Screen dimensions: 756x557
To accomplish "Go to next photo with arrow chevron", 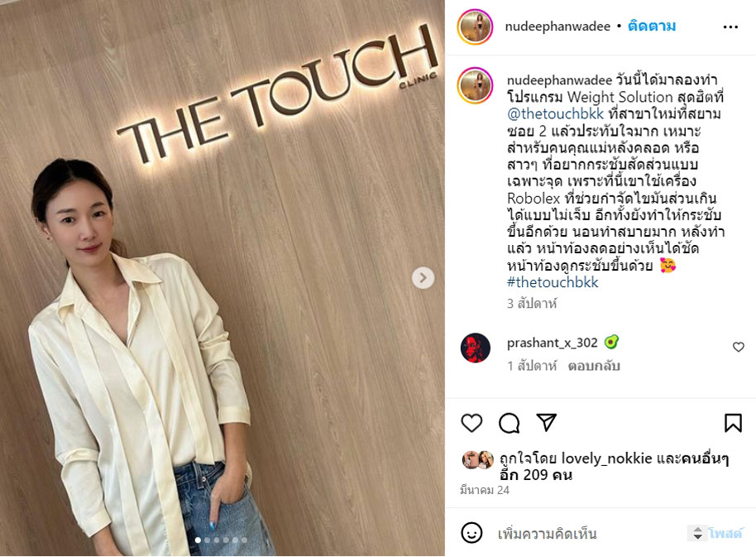I will [423, 278].
